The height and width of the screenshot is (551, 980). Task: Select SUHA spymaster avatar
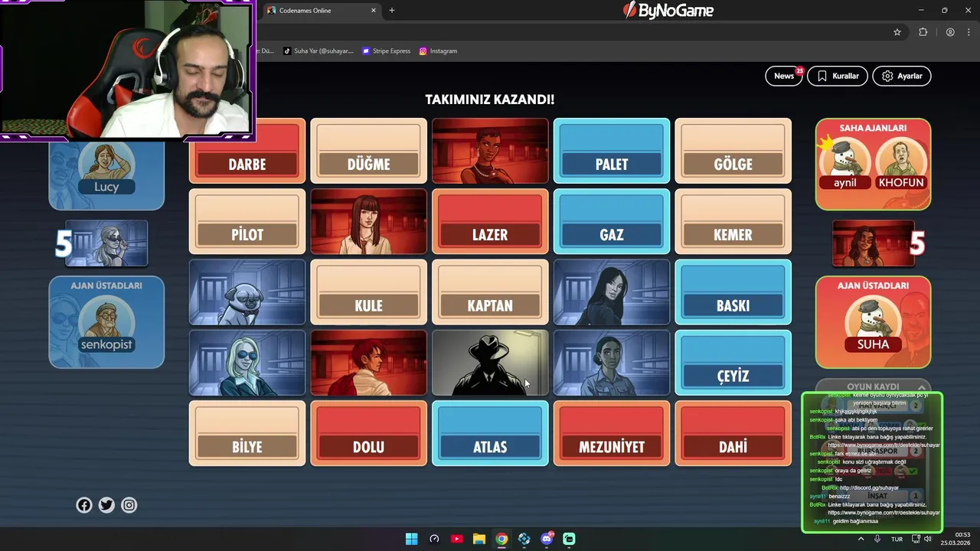coord(873,324)
